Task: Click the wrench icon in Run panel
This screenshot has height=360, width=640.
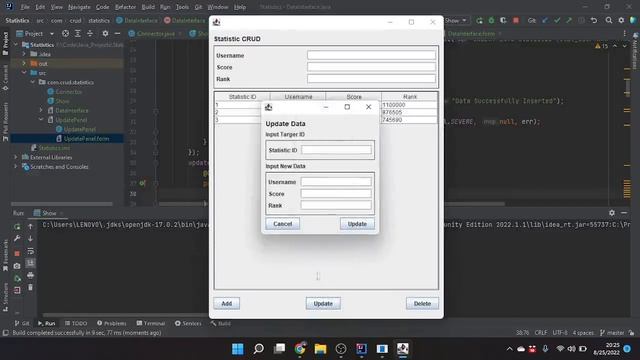Action: click(17, 238)
